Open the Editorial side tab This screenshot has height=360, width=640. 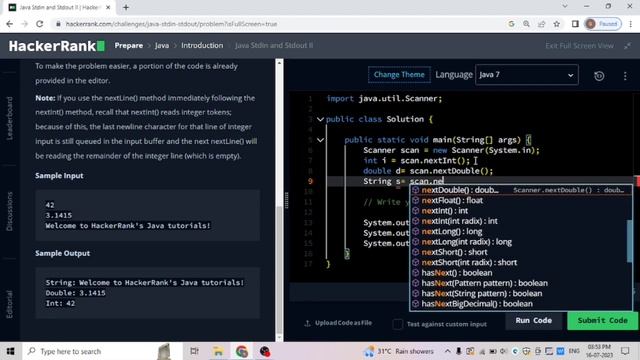(x=9, y=304)
